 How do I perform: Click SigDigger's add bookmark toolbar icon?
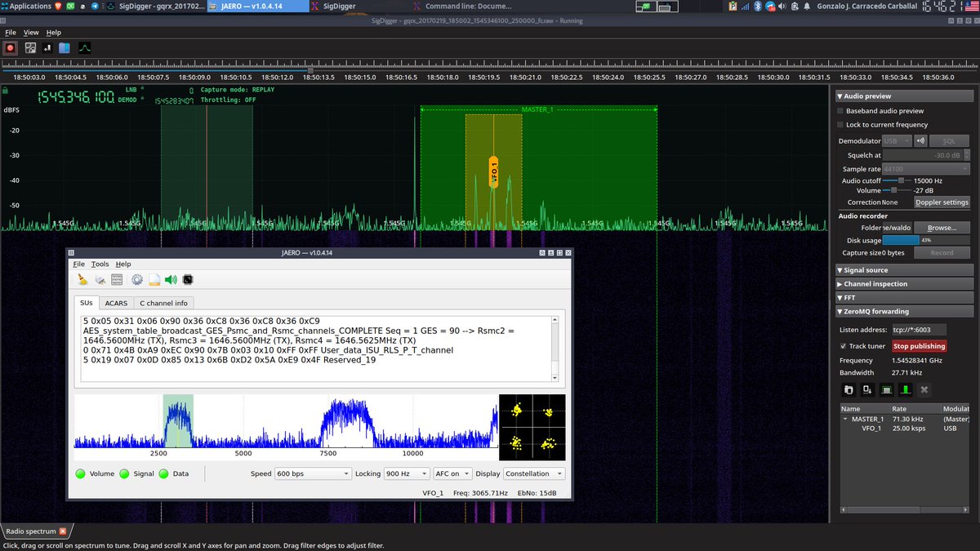[47, 48]
